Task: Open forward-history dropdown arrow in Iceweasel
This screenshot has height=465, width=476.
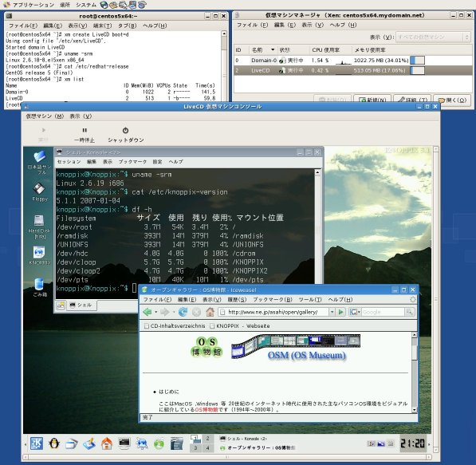Action: point(173,312)
